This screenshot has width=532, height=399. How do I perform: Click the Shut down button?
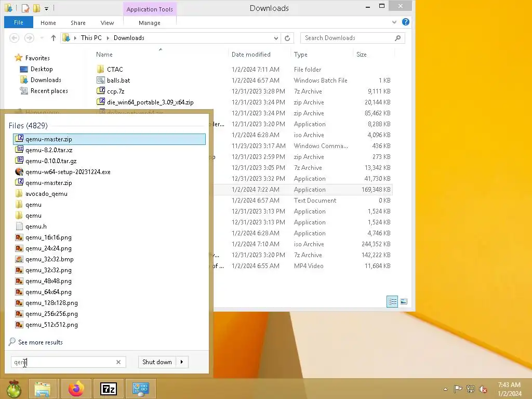[x=157, y=362]
